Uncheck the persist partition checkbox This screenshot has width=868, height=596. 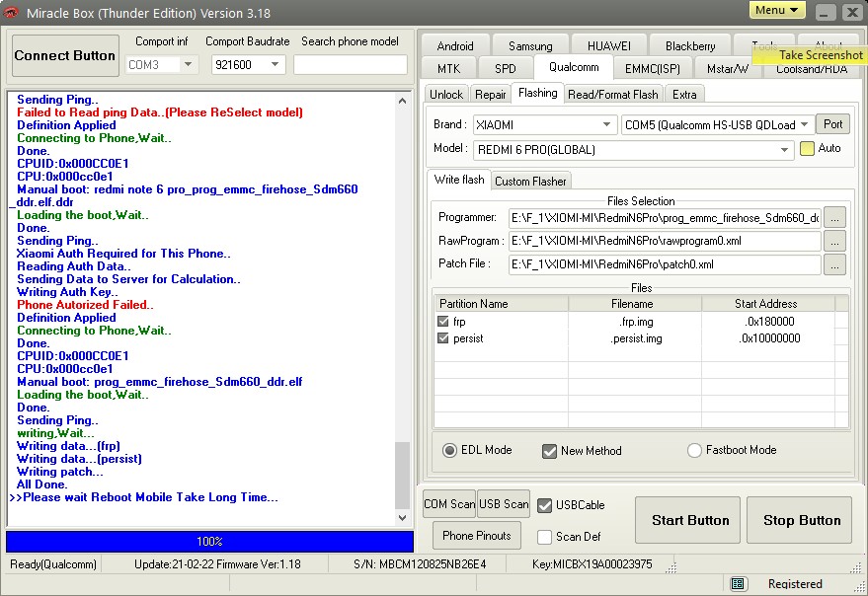coord(442,337)
